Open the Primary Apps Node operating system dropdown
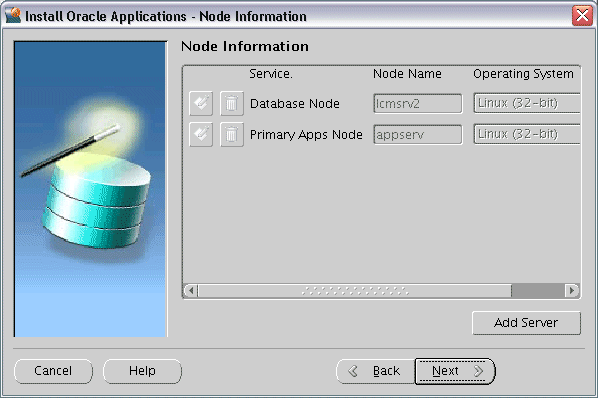This screenshot has width=598, height=398. [x=527, y=134]
